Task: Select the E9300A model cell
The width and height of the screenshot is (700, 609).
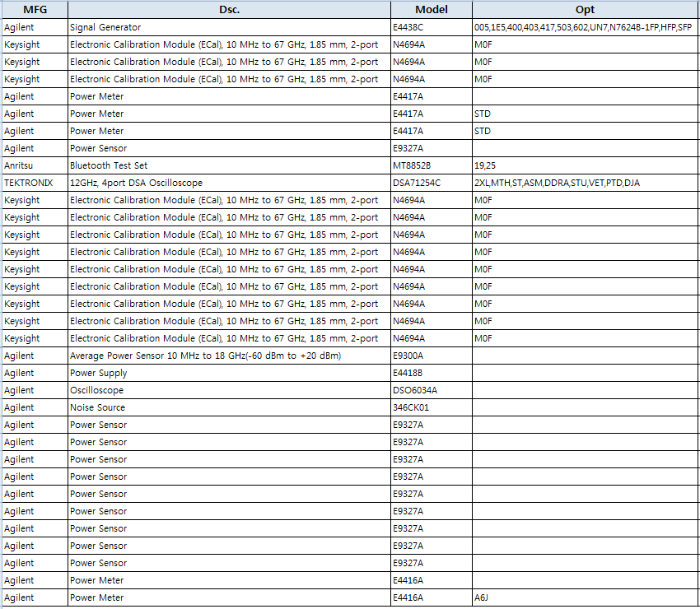Action: (432, 356)
